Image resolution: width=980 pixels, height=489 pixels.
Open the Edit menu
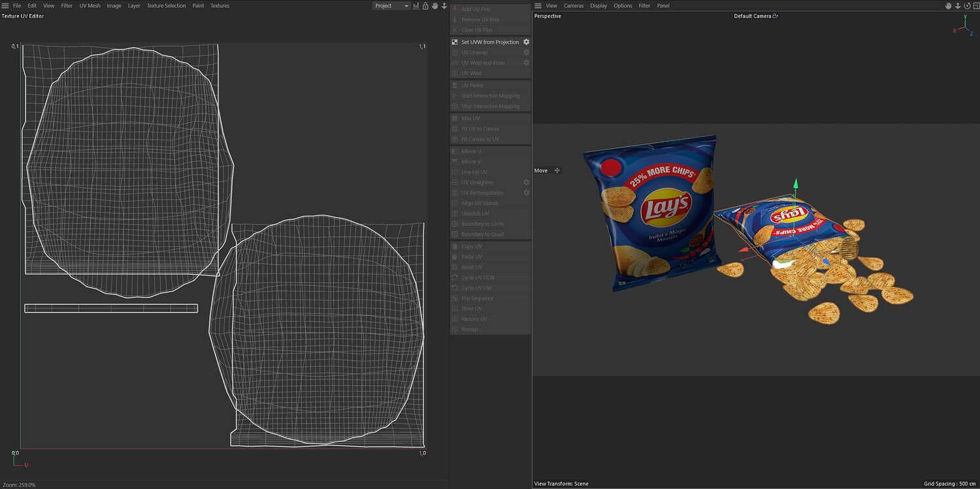32,6
